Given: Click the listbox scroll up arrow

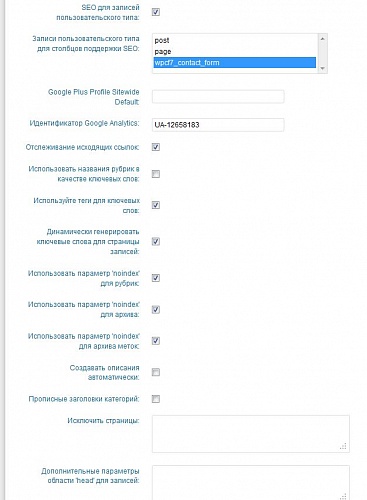Looking at the screenshot, I should tap(322, 39).
